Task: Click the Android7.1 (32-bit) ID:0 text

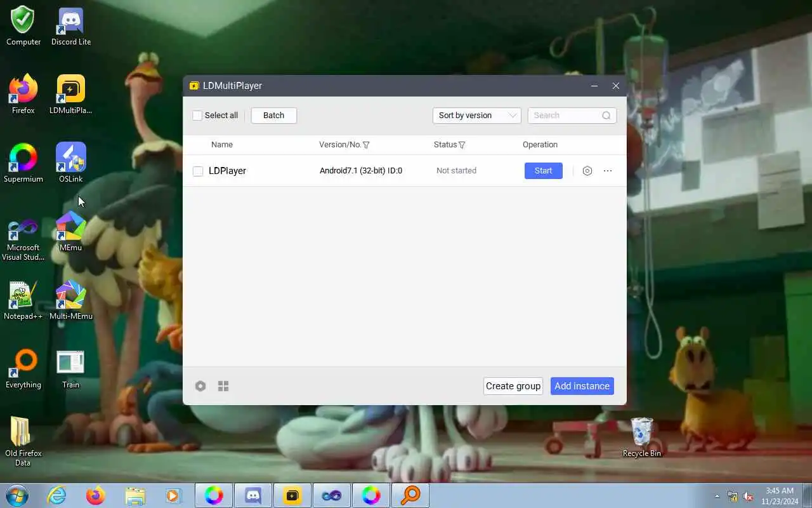Action: pyautogui.click(x=361, y=171)
